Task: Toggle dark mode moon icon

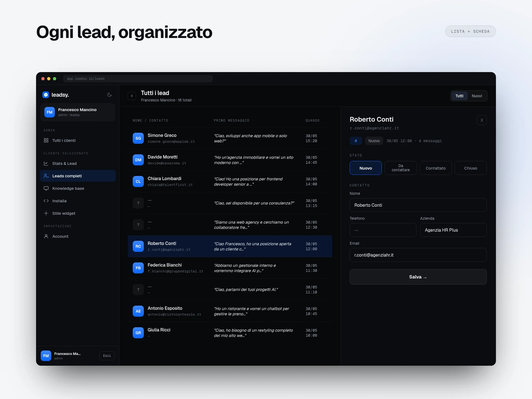Action: pos(109,95)
